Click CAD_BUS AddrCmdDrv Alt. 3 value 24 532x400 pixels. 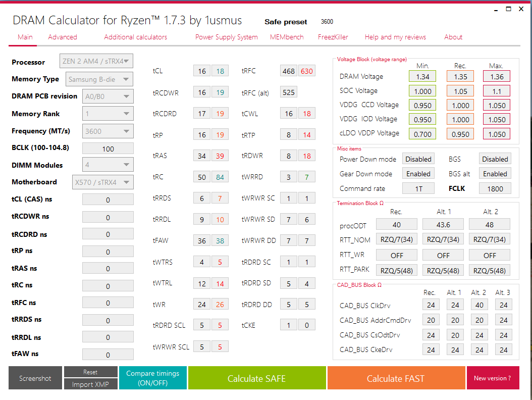504,320
